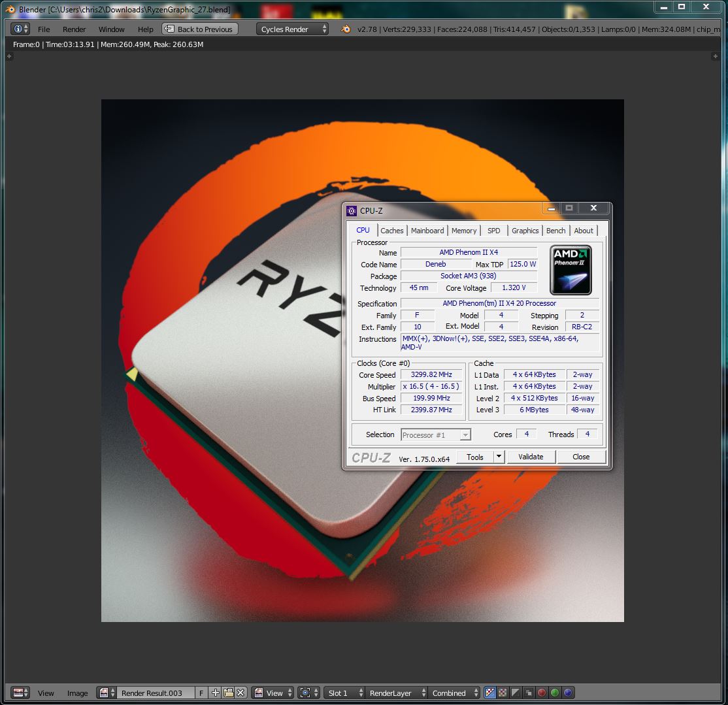728x705 pixels.
Task: Click the Code Name value Deneb
Action: (435, 264)
